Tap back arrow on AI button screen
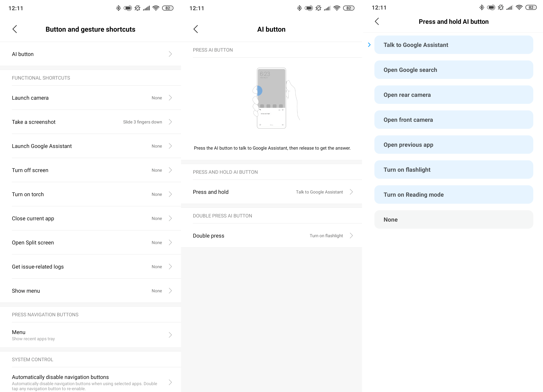This screenshot has height=392, width=543. coord(196,29)
